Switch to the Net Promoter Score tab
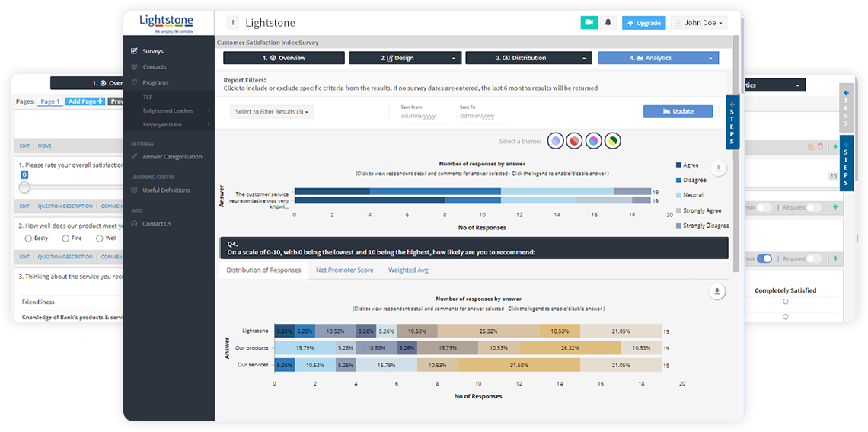The height and width of the screenshot is (432, 868). pos(344,270)
